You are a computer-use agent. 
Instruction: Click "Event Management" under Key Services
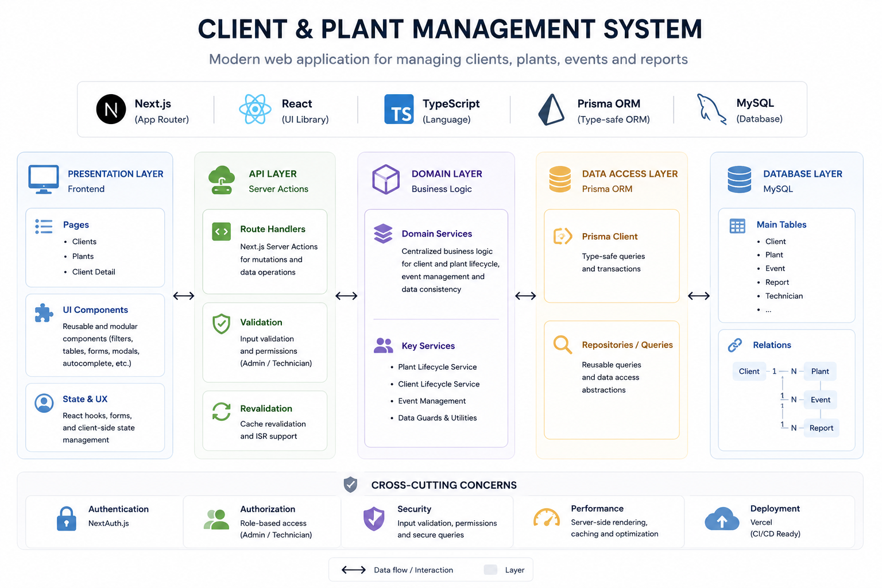tap(432, 401)
